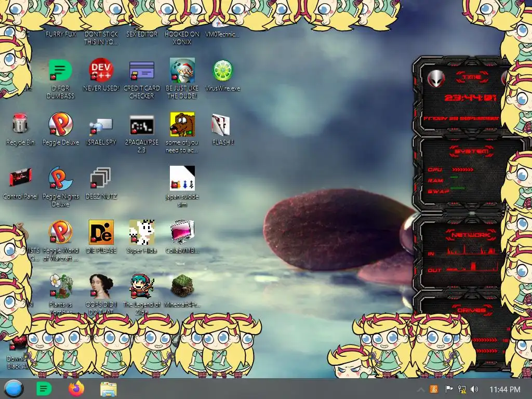Image resolution: width=532 pixels, height=399 pixels.
Task: Launch Firefox from the taskbar
Action: [x=76, y=389]
